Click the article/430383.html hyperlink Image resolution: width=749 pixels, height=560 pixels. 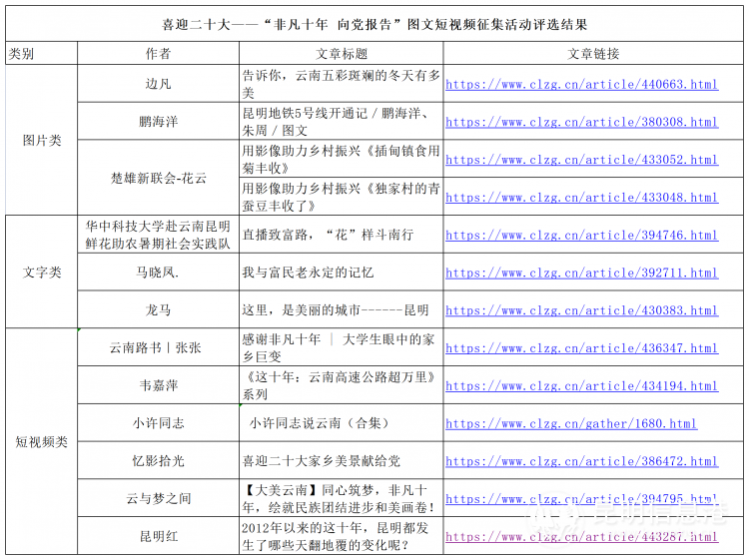581,311
